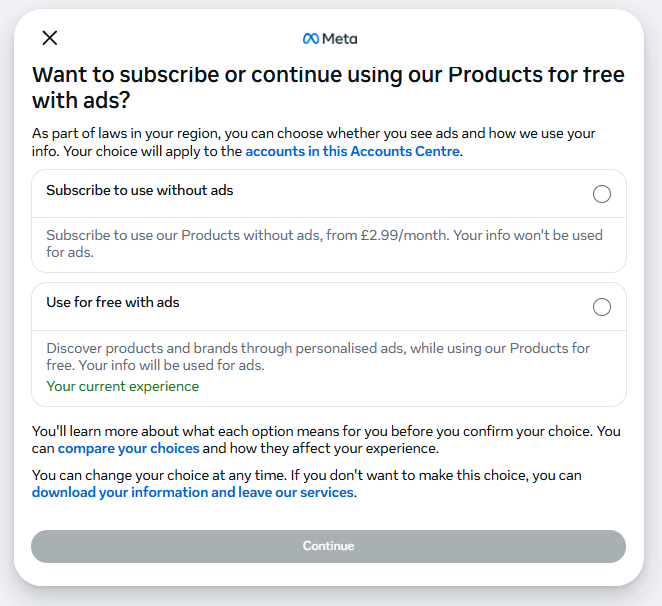Image resolution: width=662 pixels, height=606 pixels.
Task: Click the 'Subscribe to use without ads' title
Action: [140, 190]
